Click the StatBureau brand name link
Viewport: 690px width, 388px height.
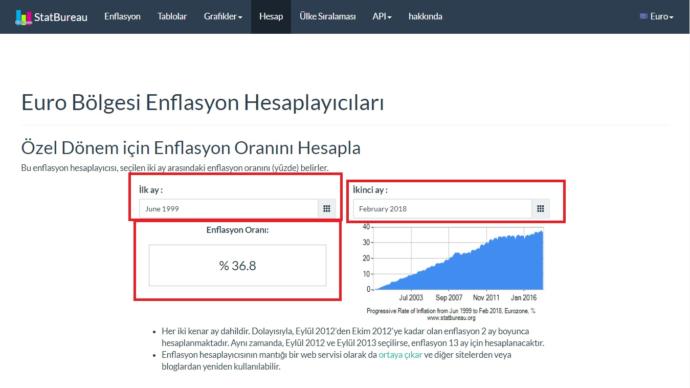[61, 17]
